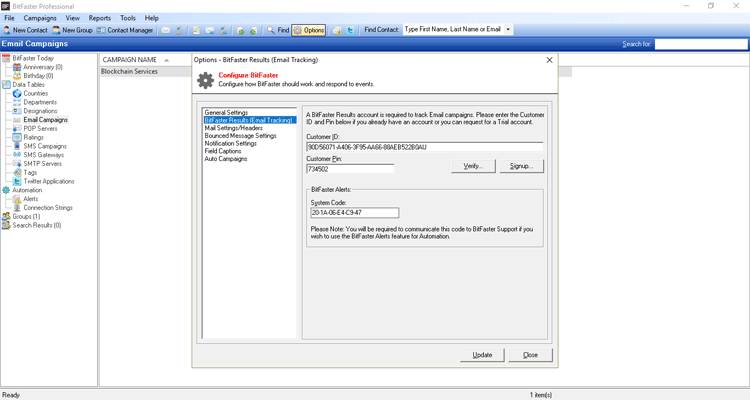The height and width of the screenshot is (400, 750).
Task: Select Groups (1) label in the tree
Action: (26, 216)
